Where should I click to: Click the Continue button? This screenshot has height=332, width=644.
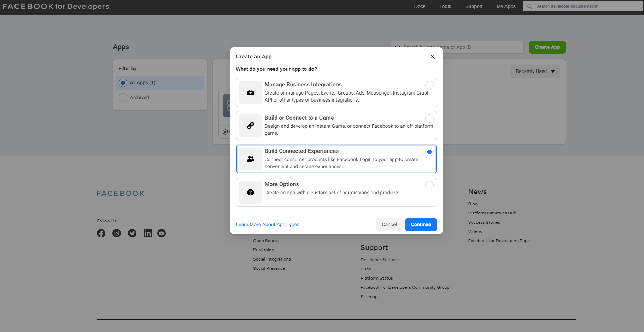(x=421, y=225)
